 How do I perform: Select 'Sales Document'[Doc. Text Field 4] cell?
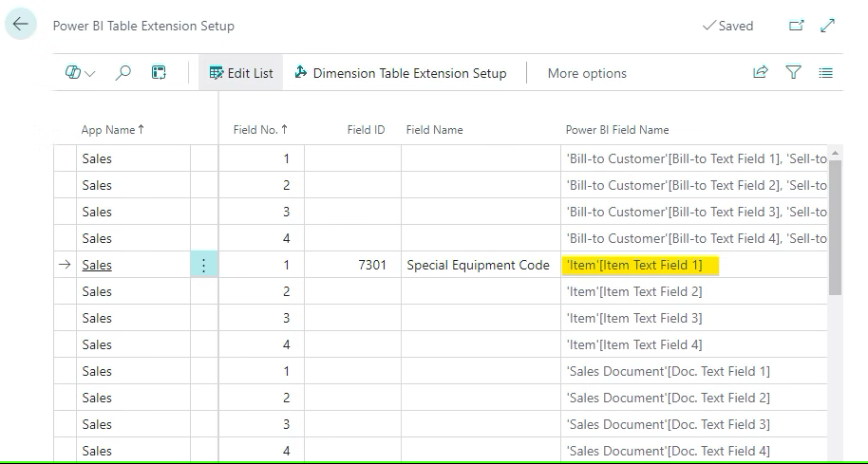click(x=694, y=451)
